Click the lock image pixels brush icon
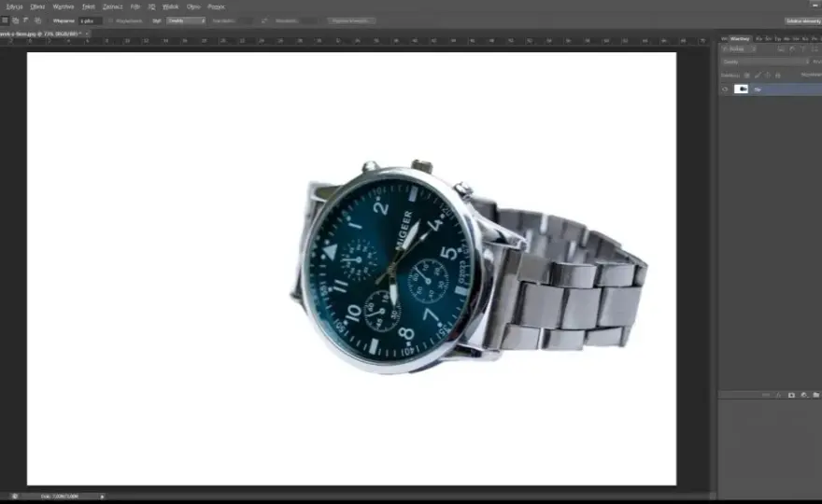822x504 pixels. (758, 76)
